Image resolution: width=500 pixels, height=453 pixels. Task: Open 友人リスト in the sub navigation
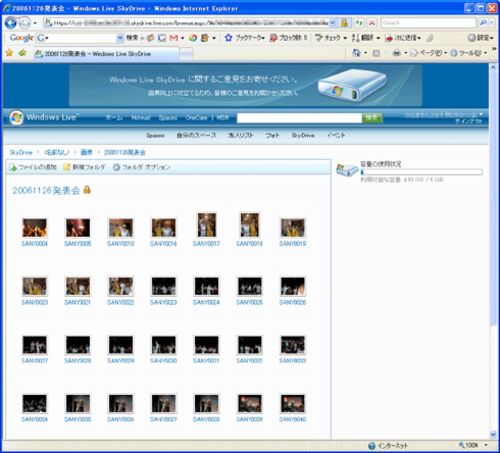pos(240,135)
